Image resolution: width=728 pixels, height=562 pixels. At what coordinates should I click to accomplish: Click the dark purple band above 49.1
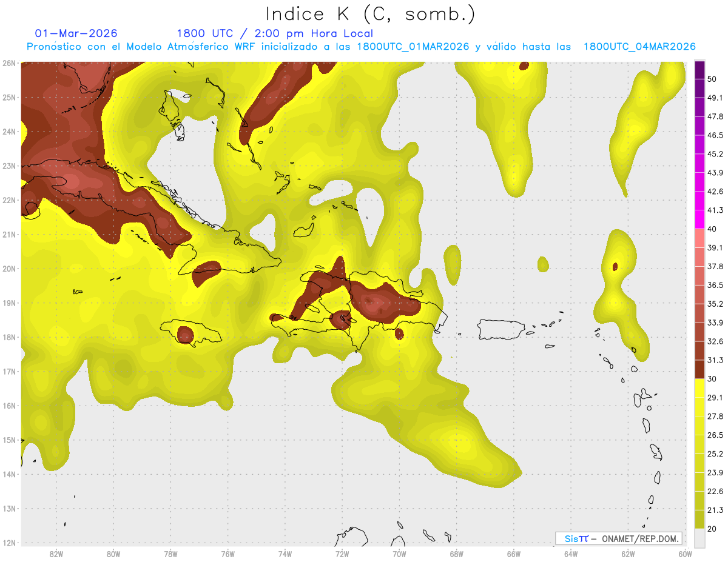(x=699, y=89)
